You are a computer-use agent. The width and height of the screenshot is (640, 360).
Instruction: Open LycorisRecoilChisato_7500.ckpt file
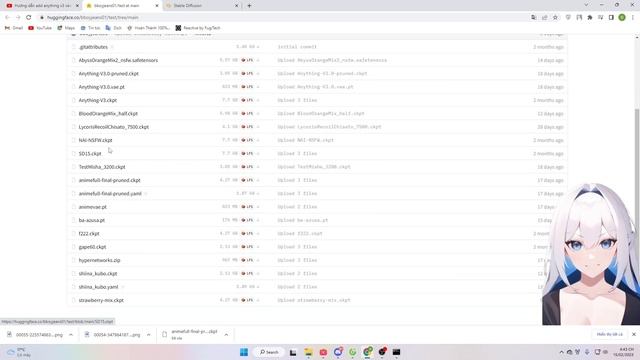113,127
